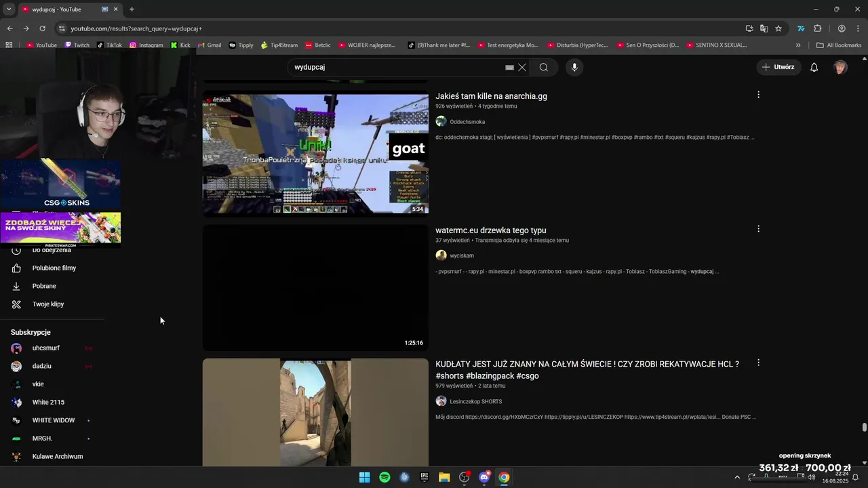Show more bookmarks with chevron
The image size is (868, 488).
798,45
